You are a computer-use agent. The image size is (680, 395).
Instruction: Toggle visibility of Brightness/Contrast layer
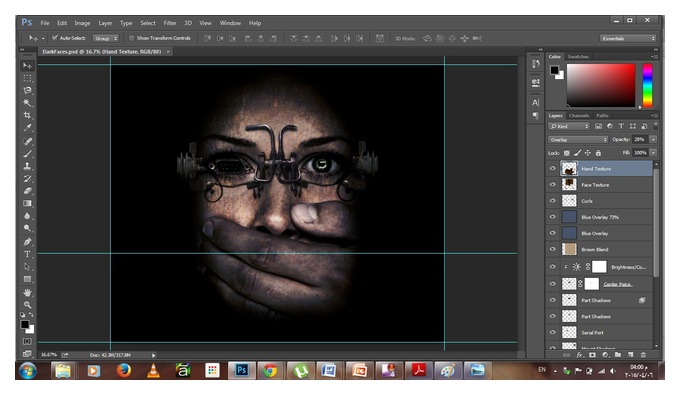(552, 267)
